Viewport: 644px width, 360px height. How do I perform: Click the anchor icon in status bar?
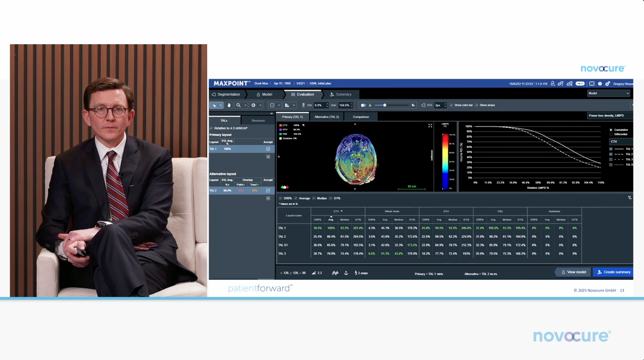point(346,273)
